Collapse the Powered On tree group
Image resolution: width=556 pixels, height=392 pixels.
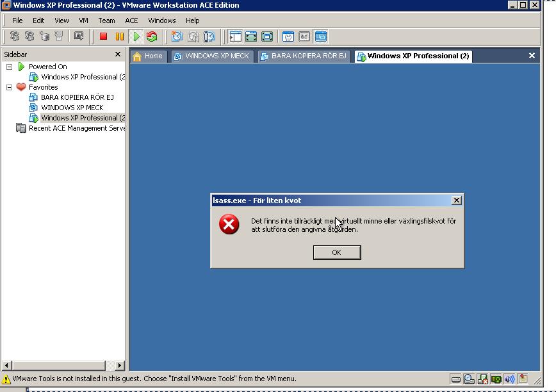tap(9, 67)
